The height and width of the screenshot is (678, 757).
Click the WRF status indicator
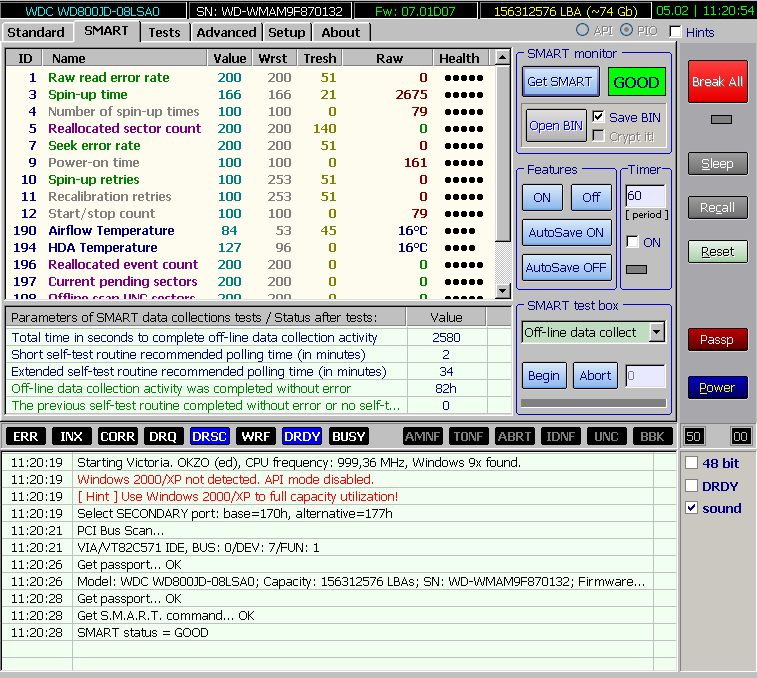tap(255, 436)
